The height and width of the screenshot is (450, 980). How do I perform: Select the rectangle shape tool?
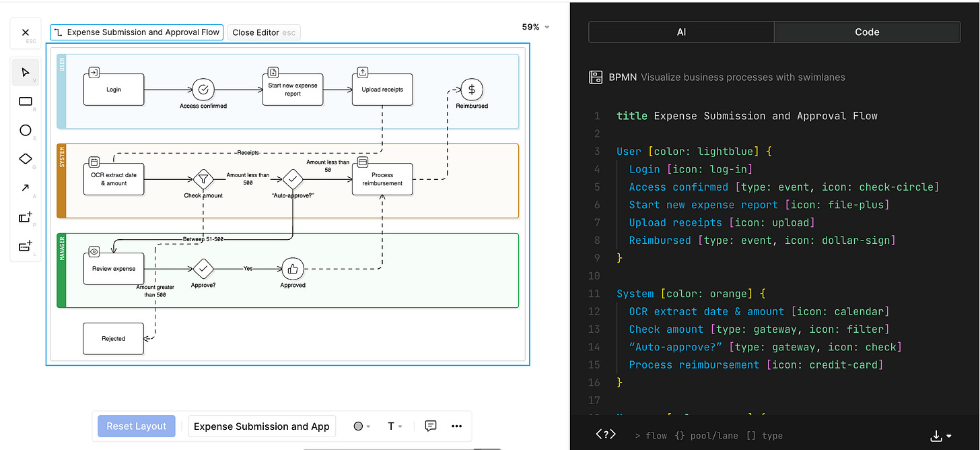[26, 101]
